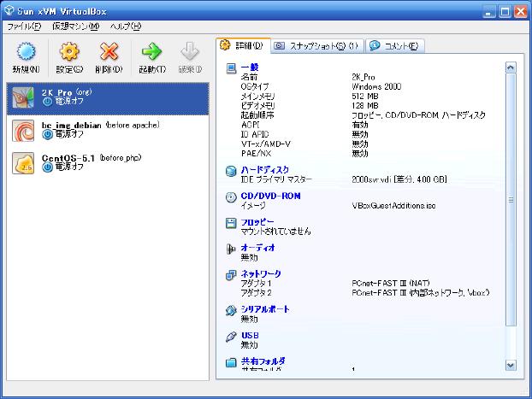
Task: Click the gear icon on Details tab
Action: (225, 44)
